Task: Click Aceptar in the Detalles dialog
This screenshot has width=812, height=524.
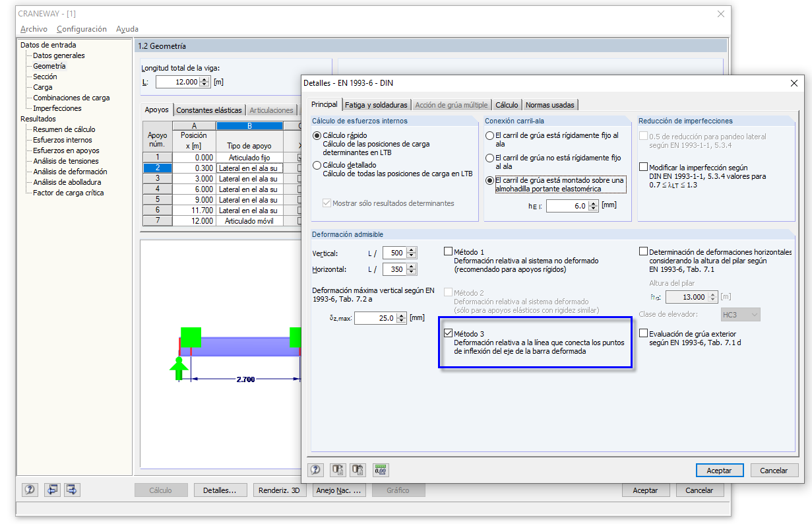Action: coord(720,471)
